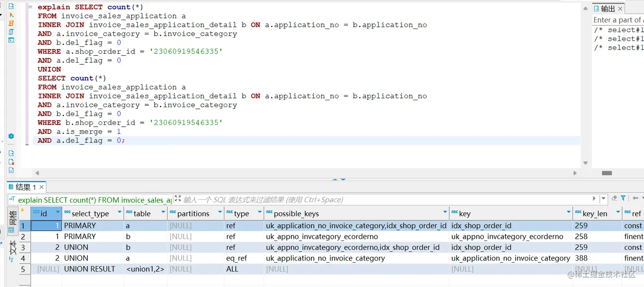Click row 1 possible_keys cell
The width and height of the screenshot is (644, 287).
(x=356, y=226)
